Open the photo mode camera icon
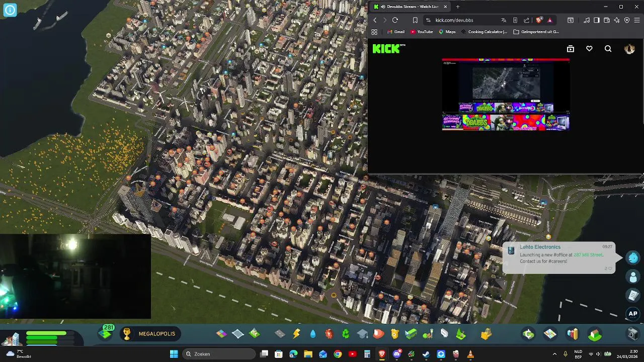The height and width of the screenshot is (362, 644). coord(632,334)
